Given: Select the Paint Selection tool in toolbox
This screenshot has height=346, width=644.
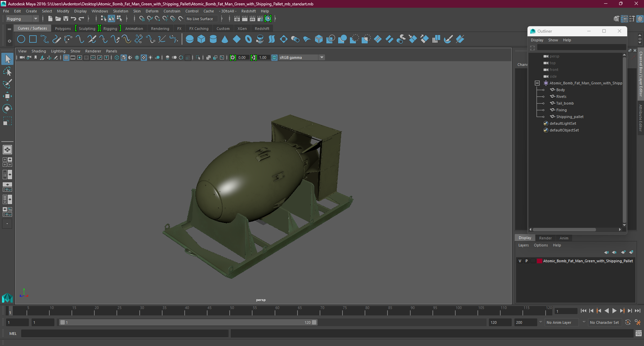Looking at the screenshot, I should coord(7,84).
